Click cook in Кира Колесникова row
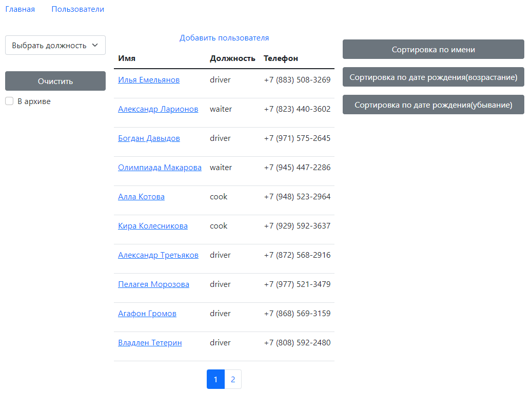The image size is (532, 393). [x=219, y=225]
